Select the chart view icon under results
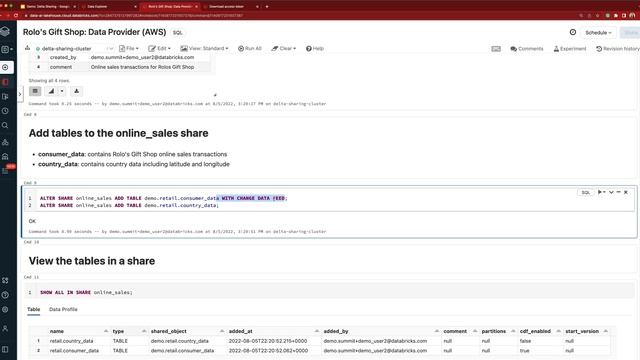Screen dimensions: 640x360 point(51,91)
